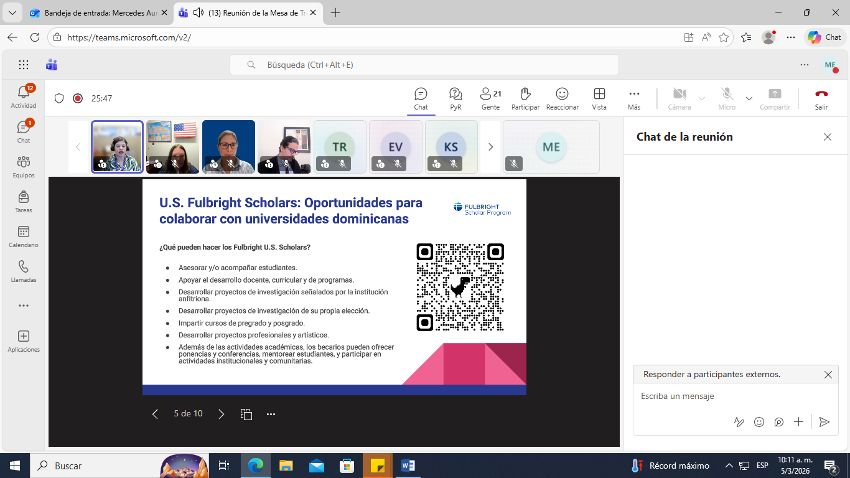Viewport: 850px width, 478px height.
Task: Expand the camera options dropdown arrow
Action: pyautogui.click(x=701, y=98)
